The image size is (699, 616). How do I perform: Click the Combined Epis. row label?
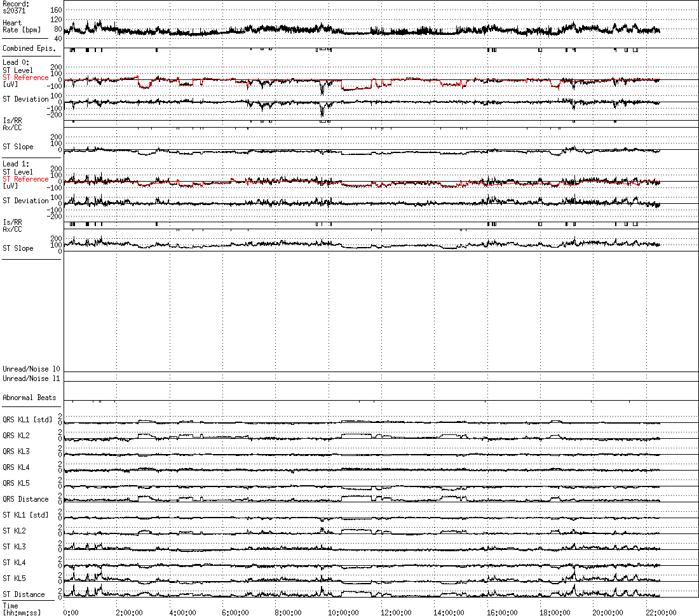(29, 48)
